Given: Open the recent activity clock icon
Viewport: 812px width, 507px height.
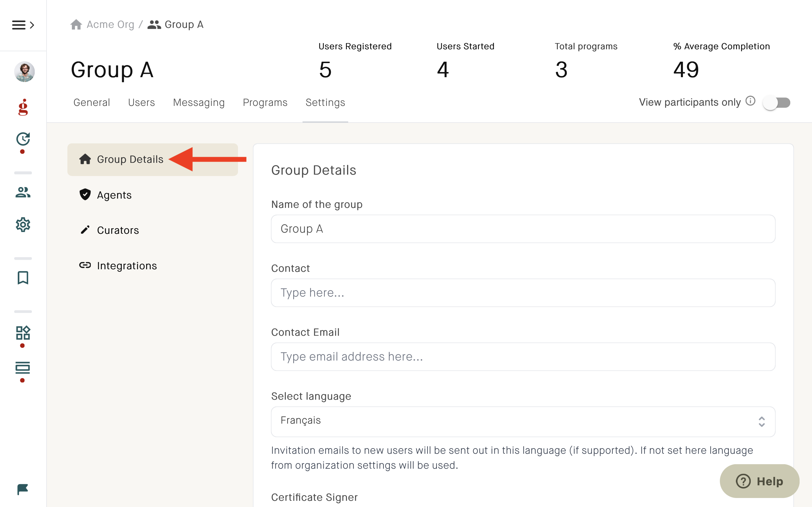Looking at the screenshot, I should (x=23, y=139).
